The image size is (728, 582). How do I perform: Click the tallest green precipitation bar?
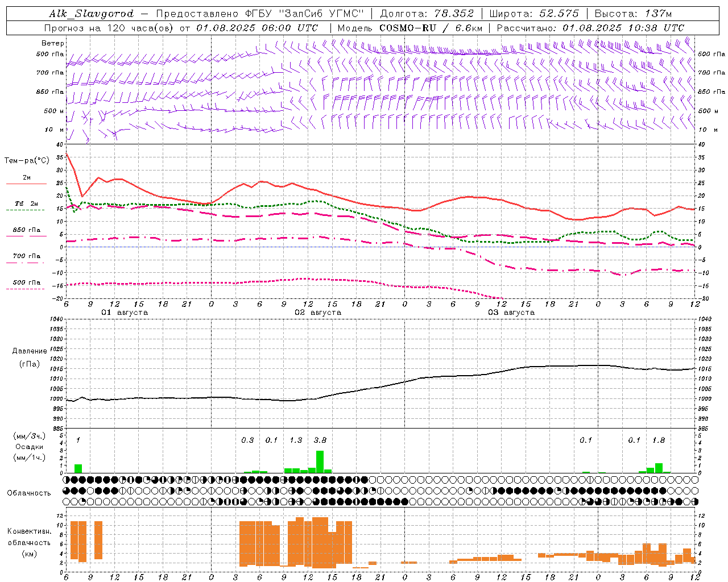pyautogui.click(x=320, y=462)
